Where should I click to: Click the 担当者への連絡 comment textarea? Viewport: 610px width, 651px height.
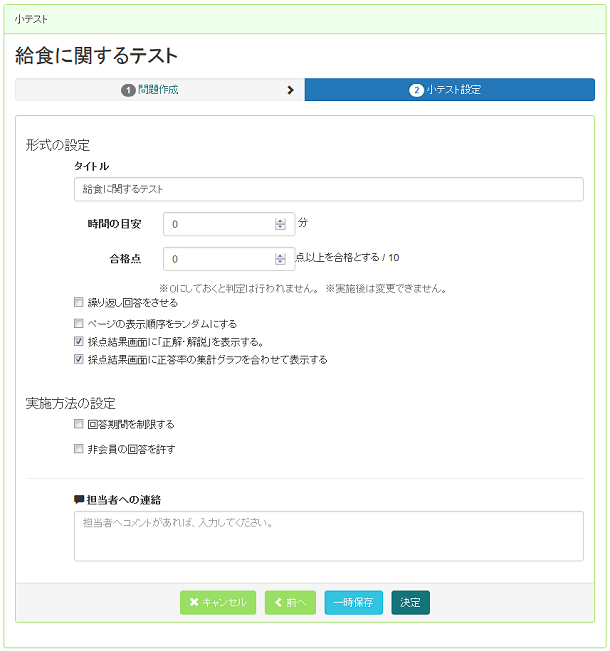pyautogui.click(x=329, y=536)
